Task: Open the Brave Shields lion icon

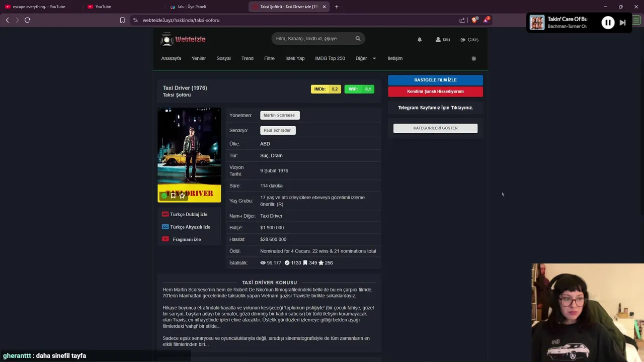Action: pyautogui.click(x=474, y=20)
